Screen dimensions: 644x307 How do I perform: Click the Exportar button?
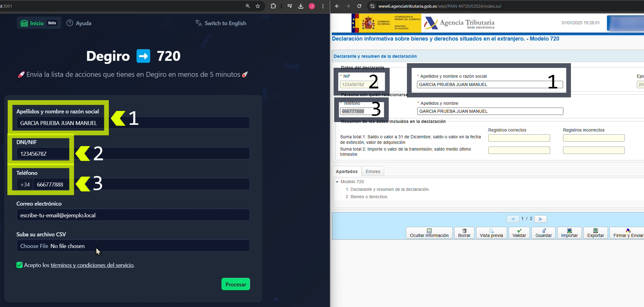(595, 233)
